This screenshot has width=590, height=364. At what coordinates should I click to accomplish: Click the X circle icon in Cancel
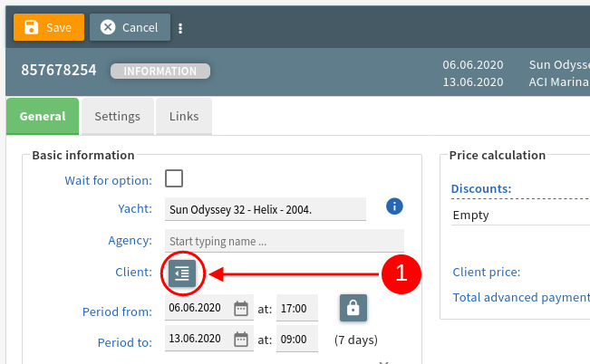click(x=108, y=27)
